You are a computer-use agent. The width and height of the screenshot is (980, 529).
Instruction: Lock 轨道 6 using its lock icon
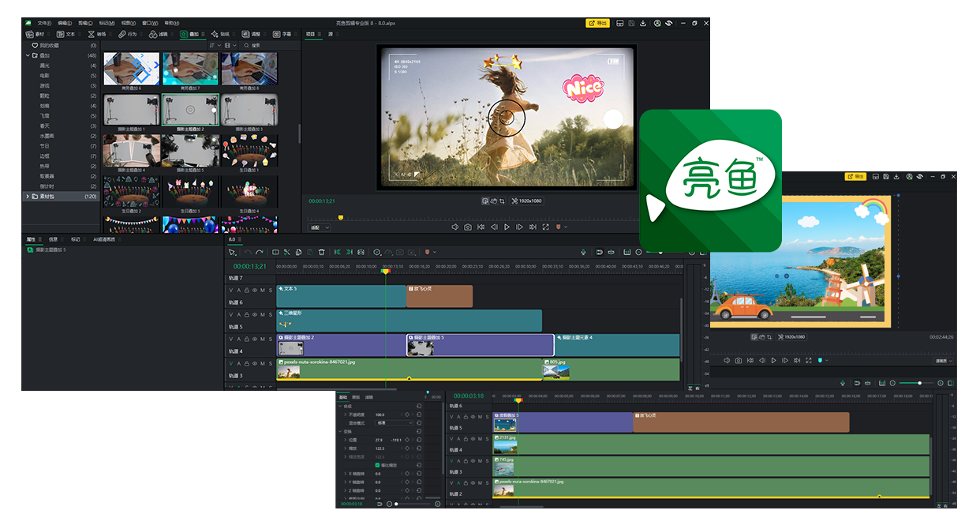coord(247,291)
